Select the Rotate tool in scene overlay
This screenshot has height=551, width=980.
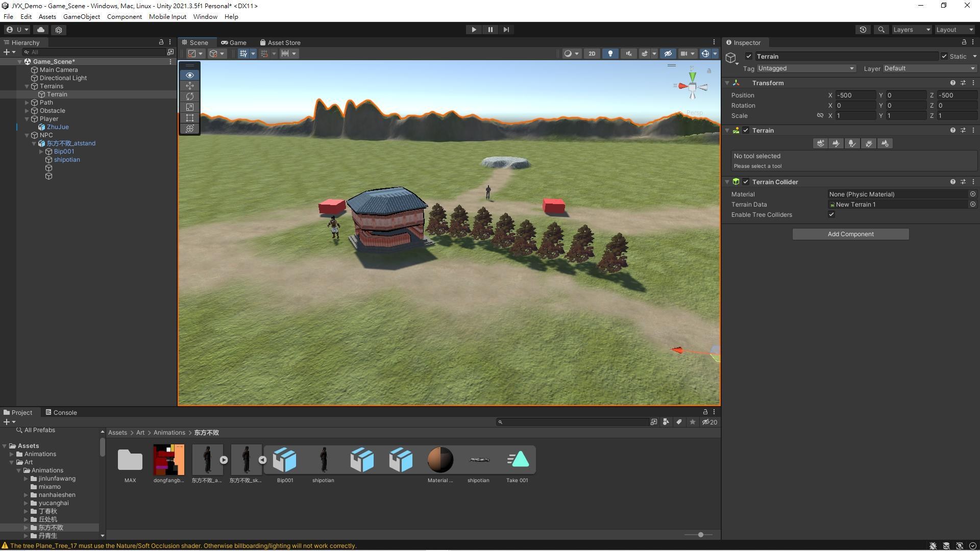190,96
